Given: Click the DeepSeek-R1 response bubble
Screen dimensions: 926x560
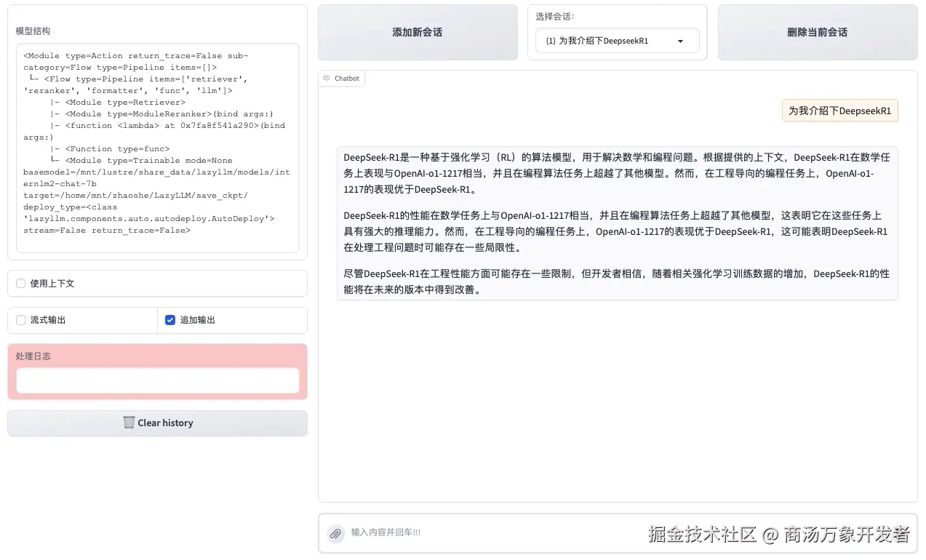Looking at the screenshot, I should [x=617, y=223].
